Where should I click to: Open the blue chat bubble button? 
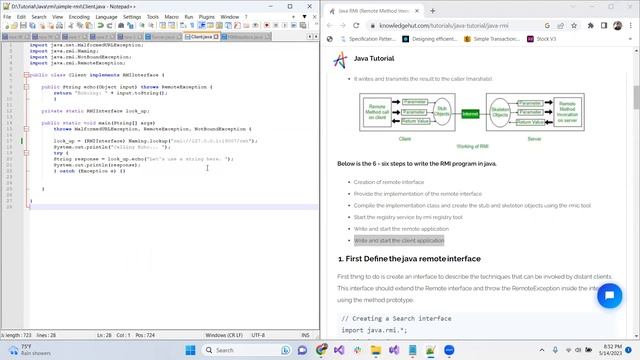tap(609, 296)
